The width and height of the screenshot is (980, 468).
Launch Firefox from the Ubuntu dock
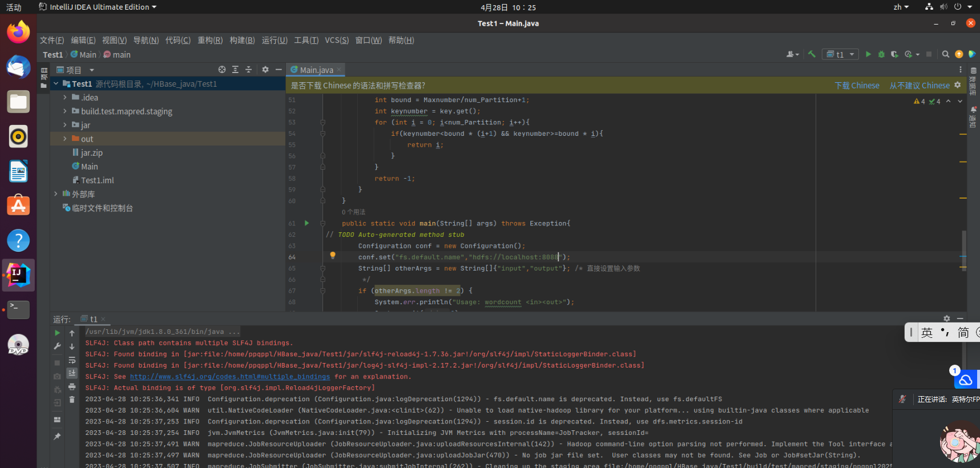tap(18, 31)
